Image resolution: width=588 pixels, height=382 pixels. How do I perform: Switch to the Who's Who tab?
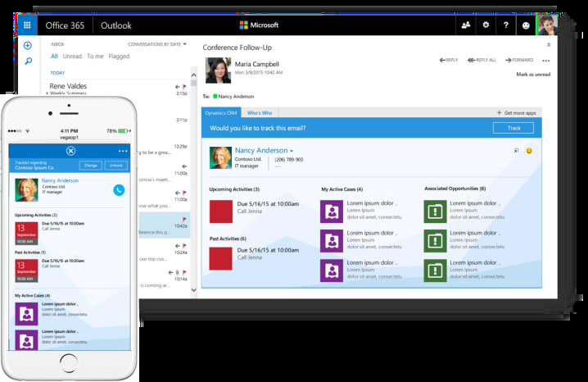pyautogui.click(x=260, y=112)
